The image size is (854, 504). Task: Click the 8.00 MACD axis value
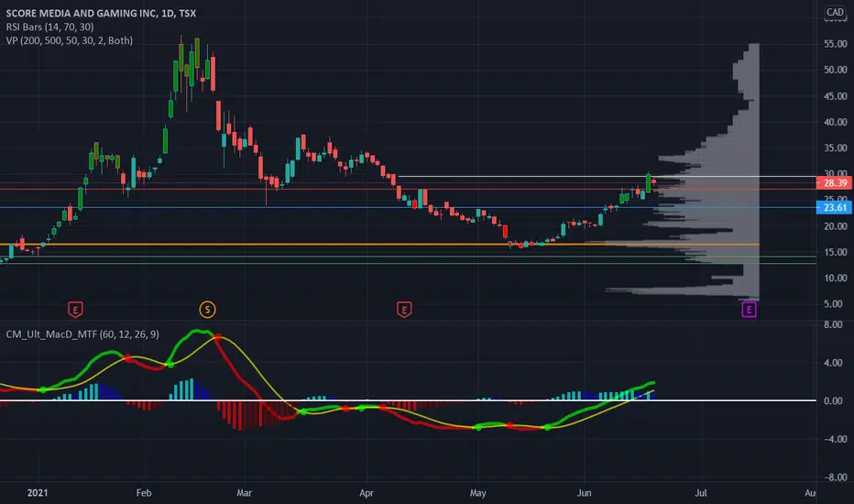[833, 324]
